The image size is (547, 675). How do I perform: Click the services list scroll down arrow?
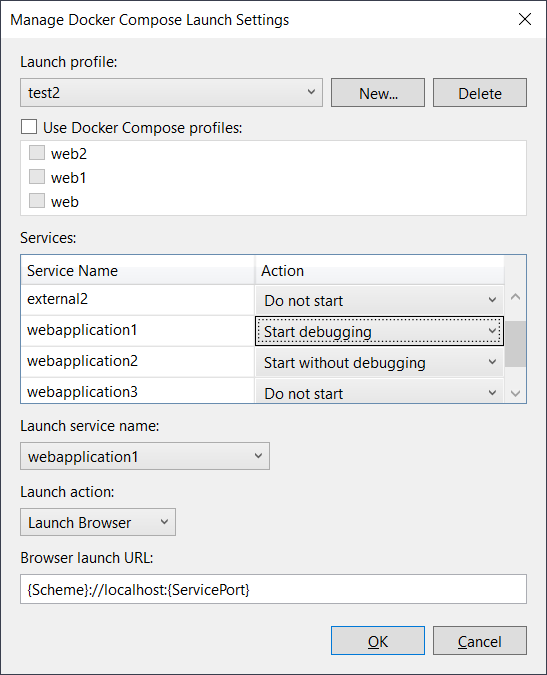[x=515, y=393]
